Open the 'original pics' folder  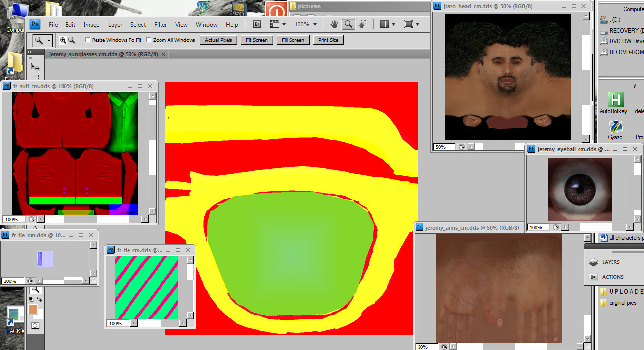(618, 303)
